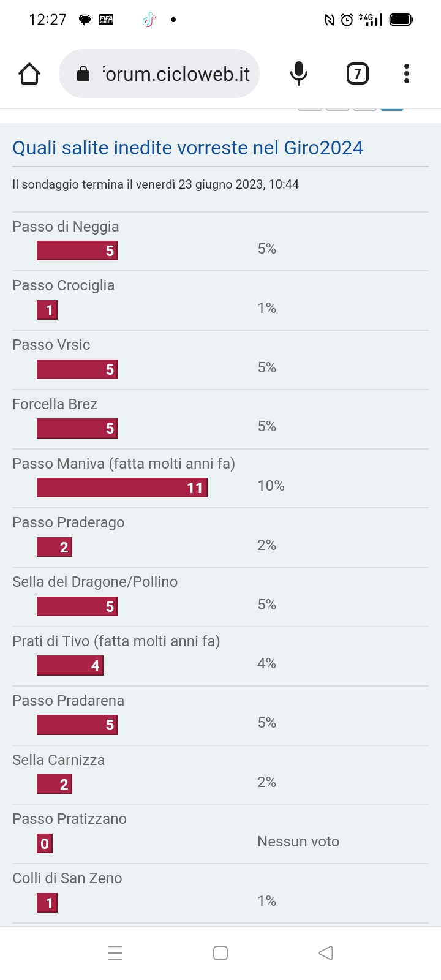
Task: Click the Passo Praderago bar with 2 votes
Action: pyautogui.click(x=55, y=547)
